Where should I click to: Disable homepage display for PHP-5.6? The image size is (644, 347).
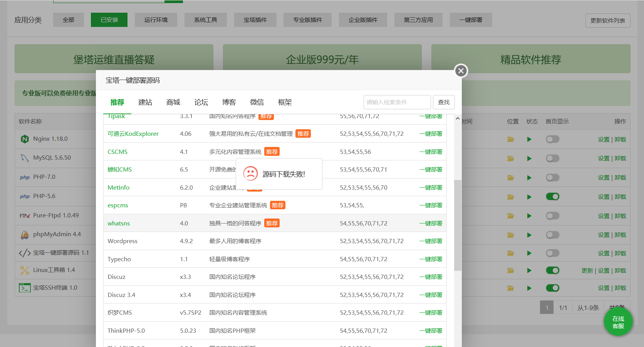pos(553,197)
